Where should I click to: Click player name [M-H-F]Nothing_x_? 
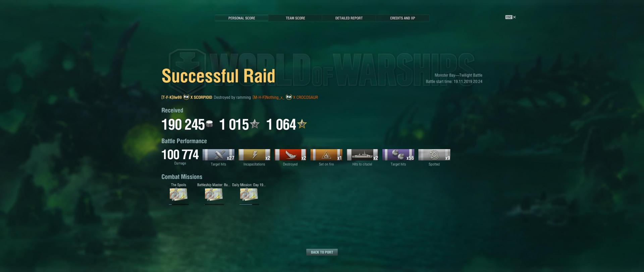pos(268,97)
